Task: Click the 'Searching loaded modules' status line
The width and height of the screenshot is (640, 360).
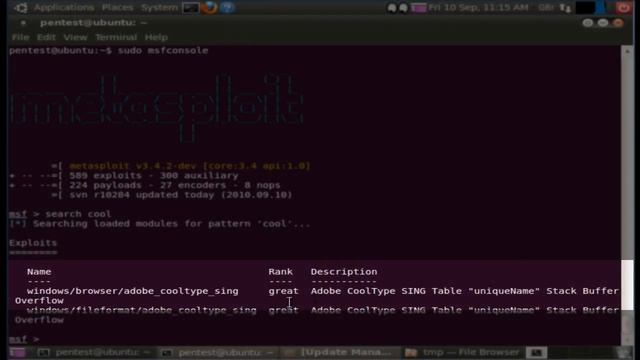Action: coord(160,224)
